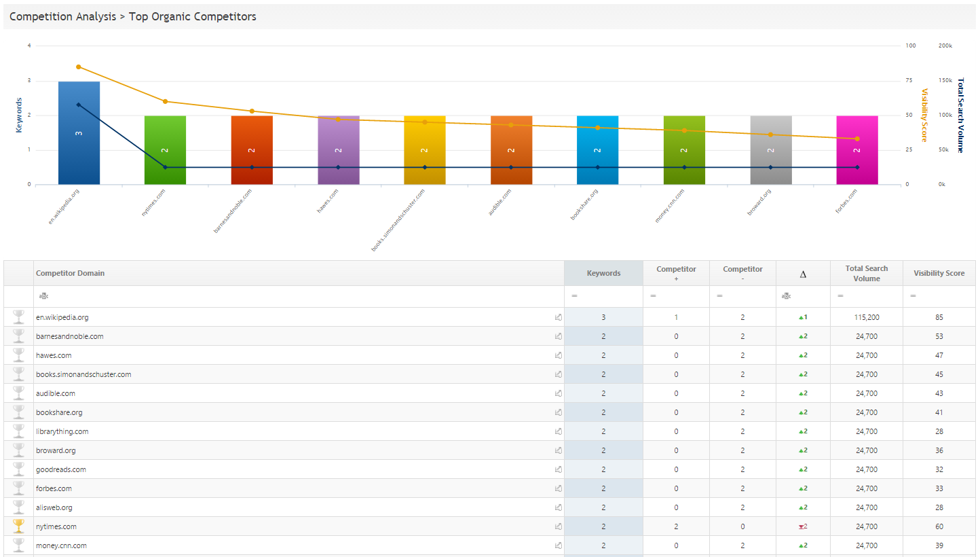The image size is (980, 557).
Task: Open the Visibility Score filter operator
Action: pyautogui.click(x=913, y=296)
